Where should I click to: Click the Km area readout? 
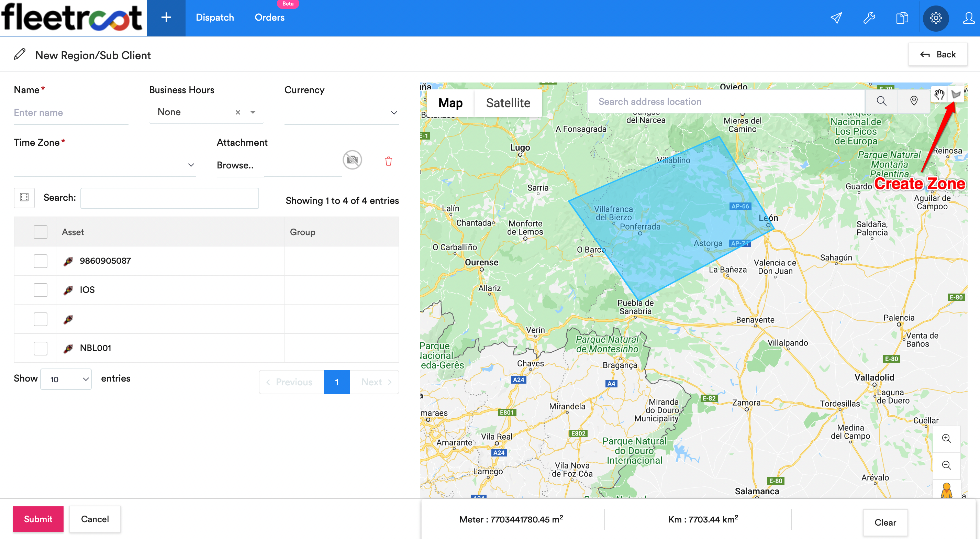click(x=703, y=519)
